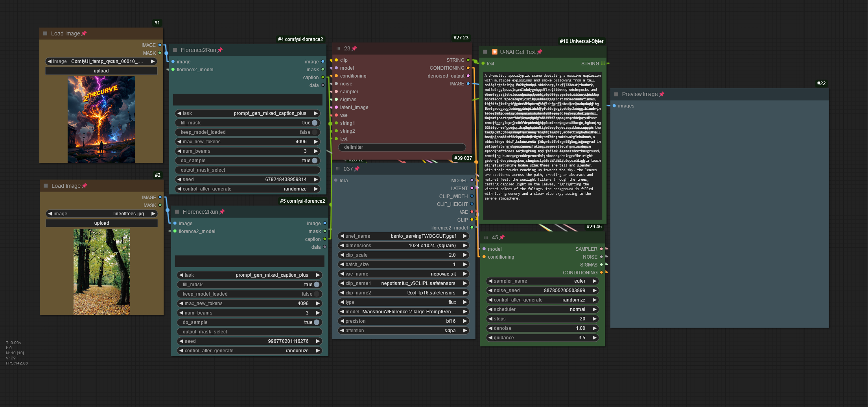This screenshot has width=868, height=407.
Task: Click the grid icon beside the U-NAI STRING output
Action: [603, 63]
